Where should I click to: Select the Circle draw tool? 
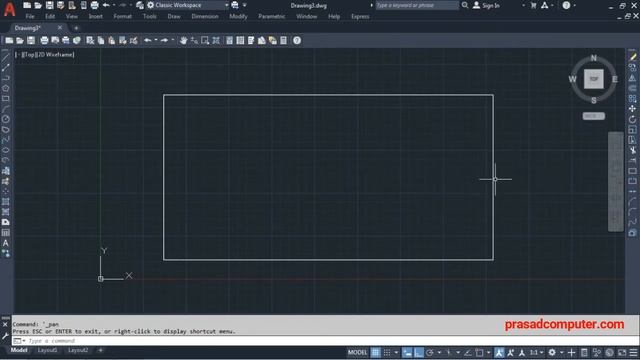(x=5, y=119)
